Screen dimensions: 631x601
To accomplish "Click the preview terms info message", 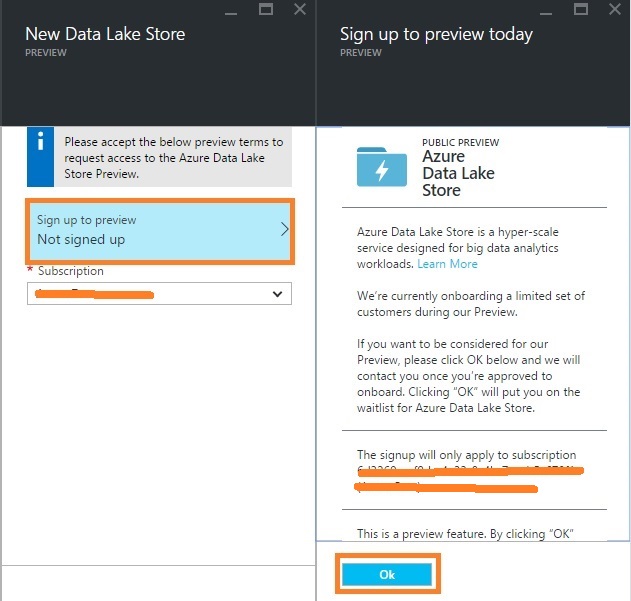I will coord(172,158).
